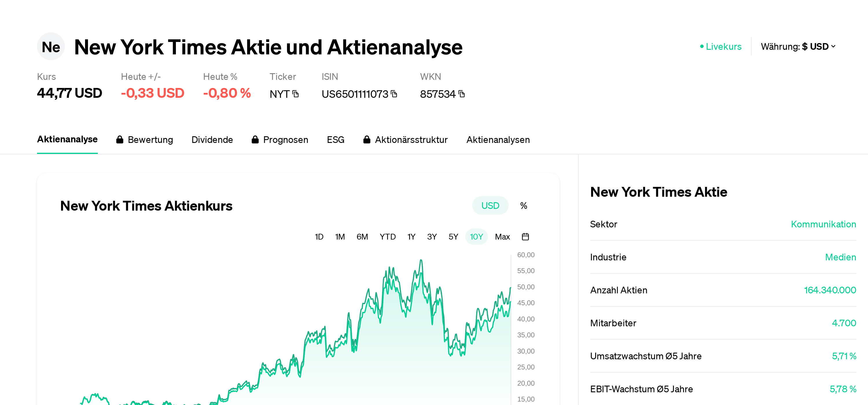The height and width of the screenshot is (405, 868).
Task: Switch to the Aktienanalysen section
Action: pyautogui.click(x=498, y=139)
